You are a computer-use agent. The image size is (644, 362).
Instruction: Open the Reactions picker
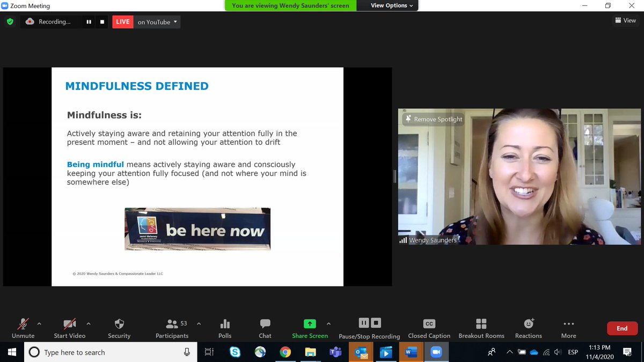[529, 328]
